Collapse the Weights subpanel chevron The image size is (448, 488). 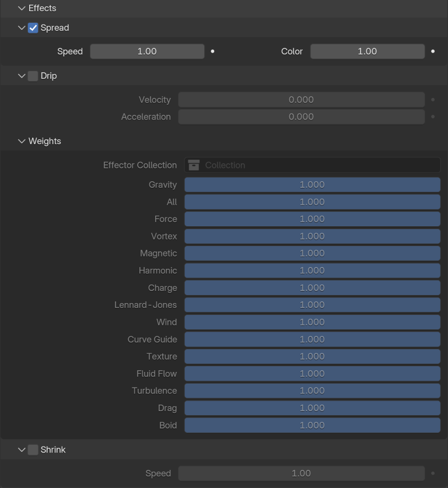click(x=22, y=141)
